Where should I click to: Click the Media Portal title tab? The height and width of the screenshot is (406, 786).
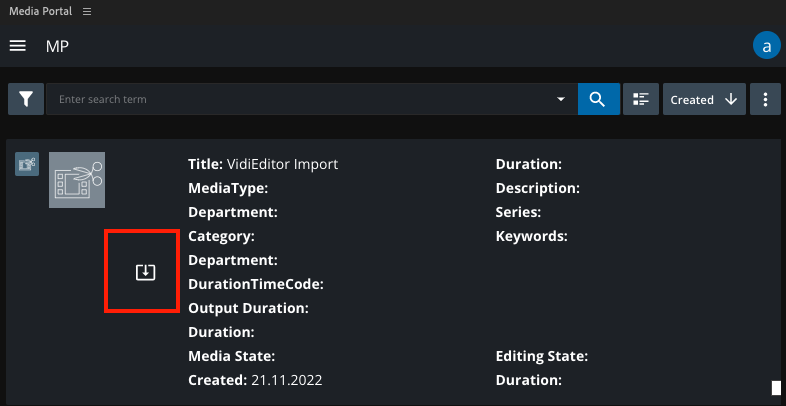[40, 11]
